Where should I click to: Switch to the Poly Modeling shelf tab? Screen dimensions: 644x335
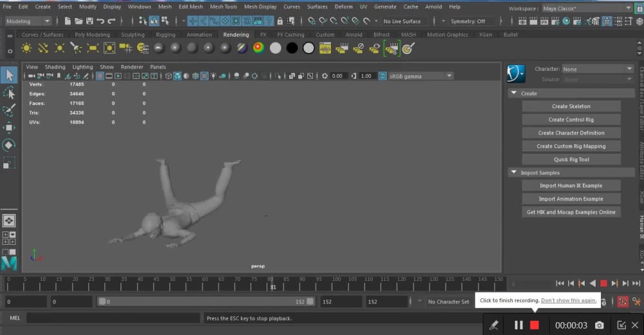tap(92, 35)
